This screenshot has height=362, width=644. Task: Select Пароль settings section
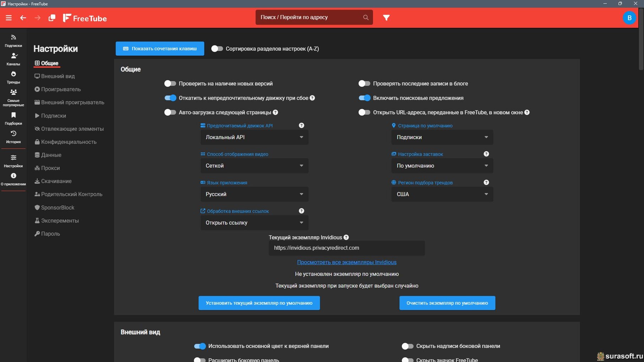[x=47, y=234]
